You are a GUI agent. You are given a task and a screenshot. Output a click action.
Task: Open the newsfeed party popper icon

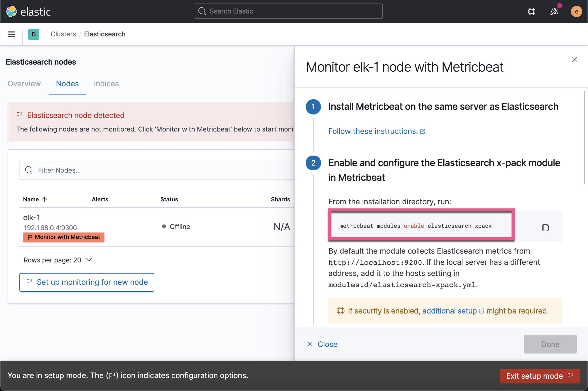click(x=554, y=11)
